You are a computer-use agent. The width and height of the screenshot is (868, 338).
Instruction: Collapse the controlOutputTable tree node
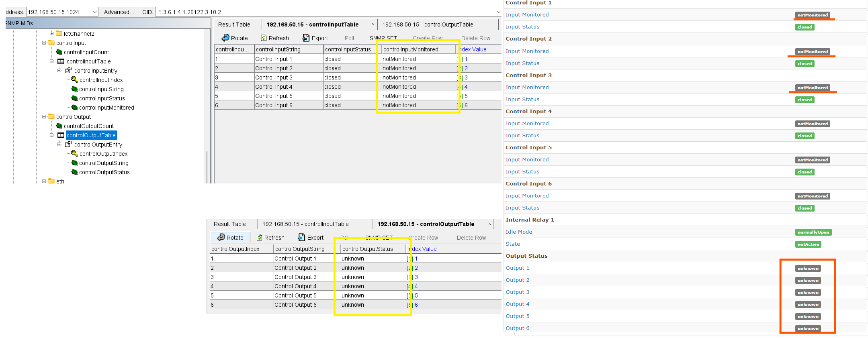[x=52, y=135]
